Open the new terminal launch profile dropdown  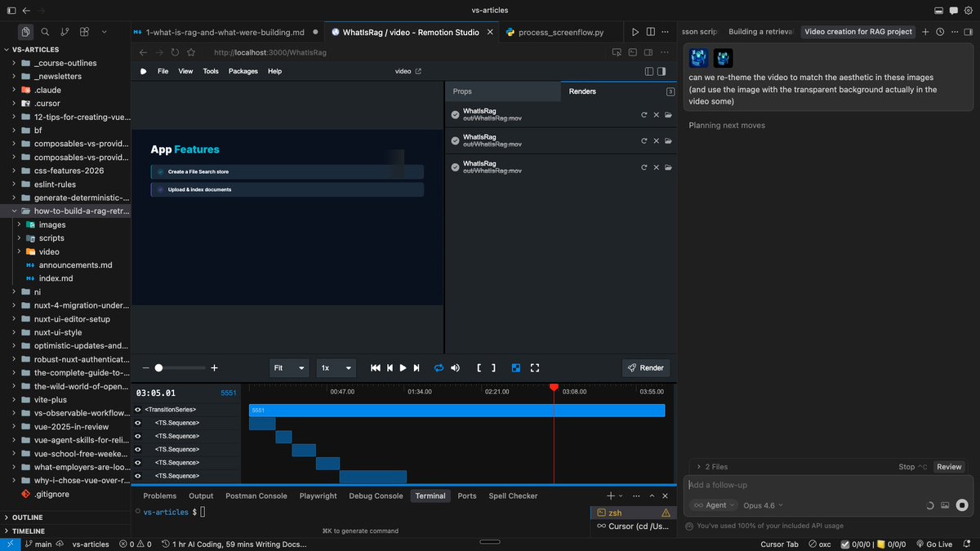coord(621,495)
